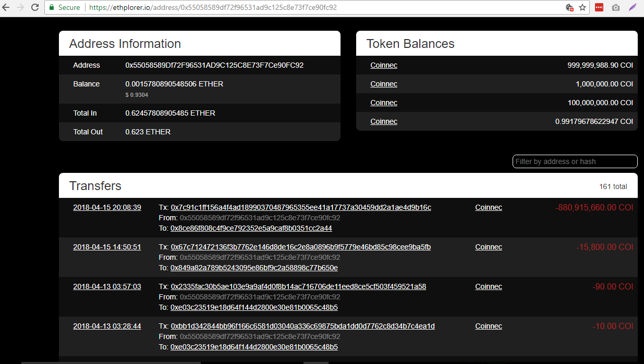Click the 999,999,988.90 COI balance amount
644x364 pixels.
(x=600, y=65)
